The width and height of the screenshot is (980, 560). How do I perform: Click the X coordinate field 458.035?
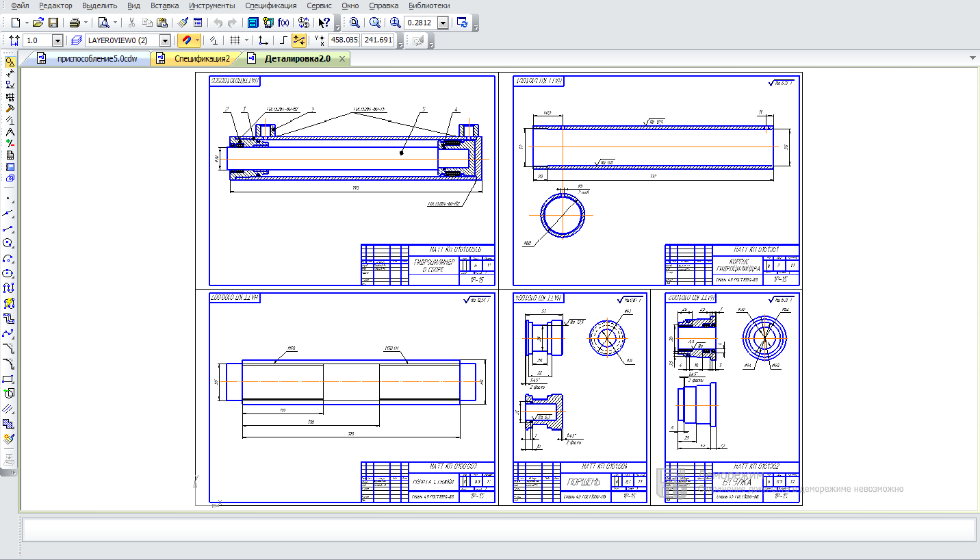pyautogui.click(x=344, y=40)
